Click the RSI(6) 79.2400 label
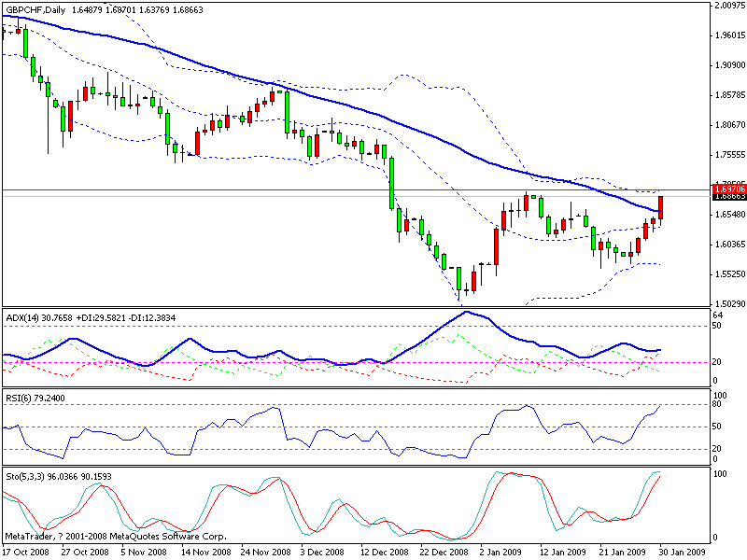The width and height of the screenshot is (747, 560). (x=35, y=399)
